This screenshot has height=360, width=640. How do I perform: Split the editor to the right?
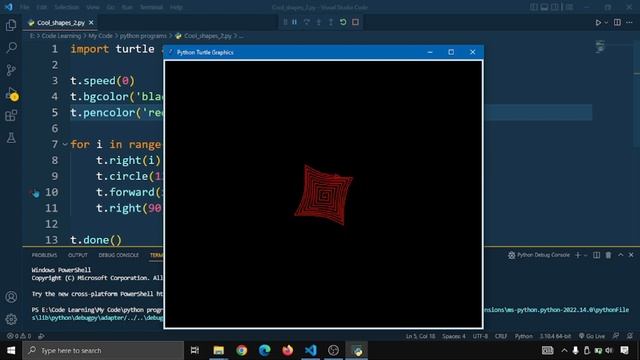617,22
